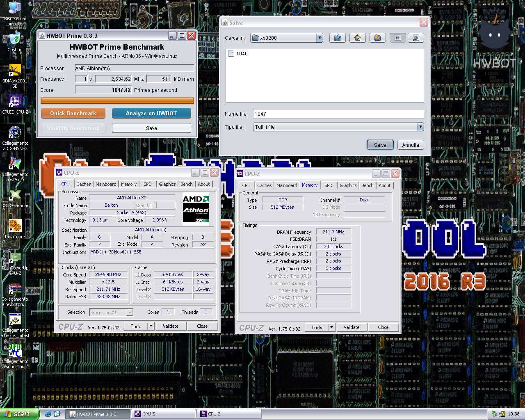Launch 3DMark2001 SE desktop shortcut
The height and width of the screenshot is (420, 525).
tap(15, 75)
